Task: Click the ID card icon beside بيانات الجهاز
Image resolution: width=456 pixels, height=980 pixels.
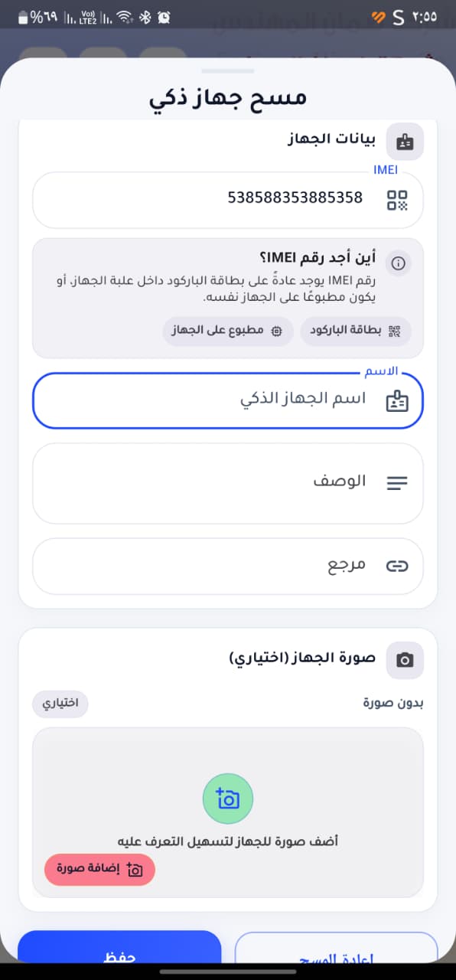Action: [x=404, y=141]
